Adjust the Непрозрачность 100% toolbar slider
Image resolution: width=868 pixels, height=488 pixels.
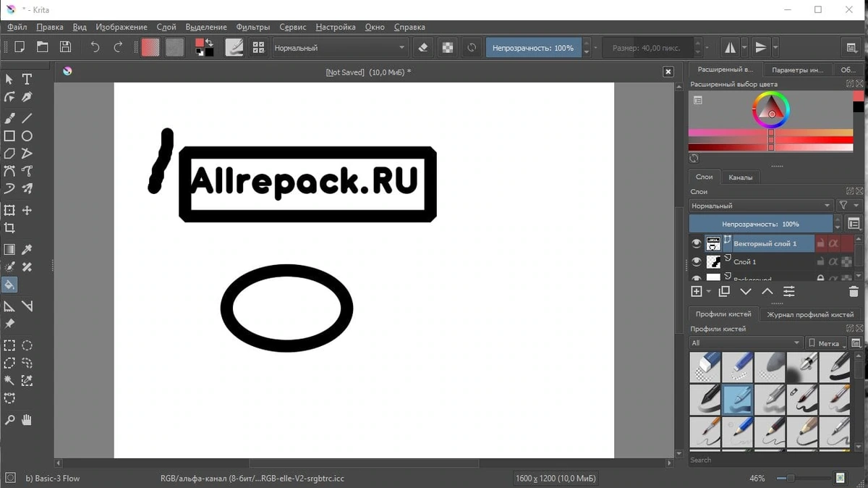pyautogui.click(x=533, y=48)
